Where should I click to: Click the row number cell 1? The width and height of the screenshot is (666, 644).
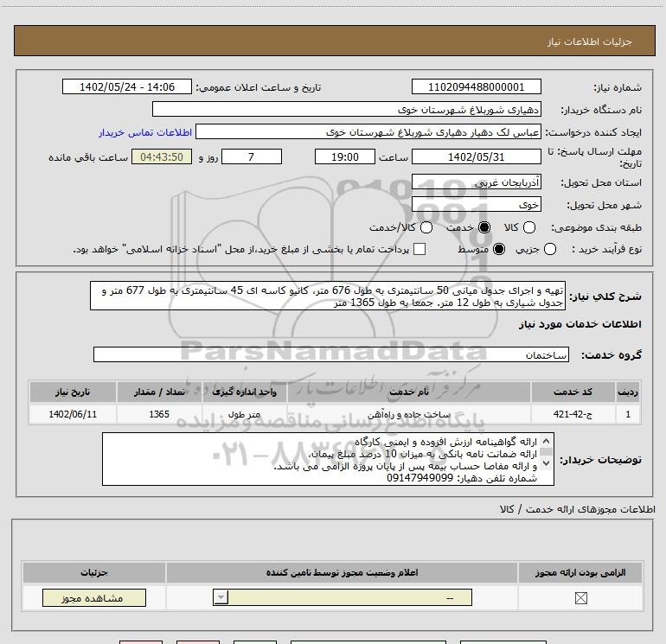(x=628, y=414)
